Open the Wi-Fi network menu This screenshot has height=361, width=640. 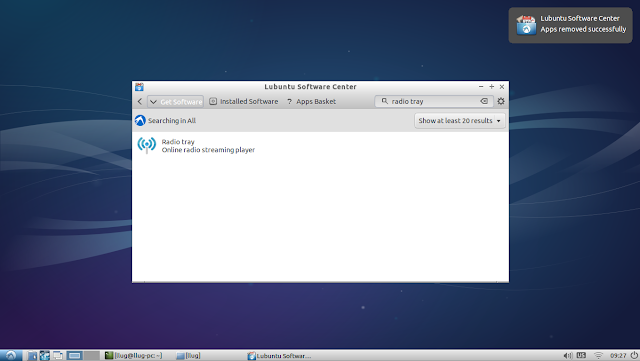coord(598,356)
